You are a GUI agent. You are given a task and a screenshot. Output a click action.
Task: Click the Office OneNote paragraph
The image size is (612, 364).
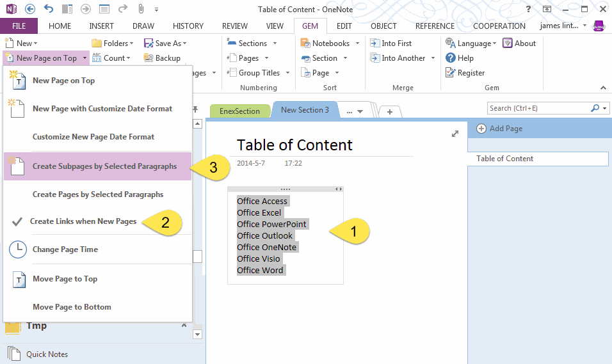[x=266, y=247]
